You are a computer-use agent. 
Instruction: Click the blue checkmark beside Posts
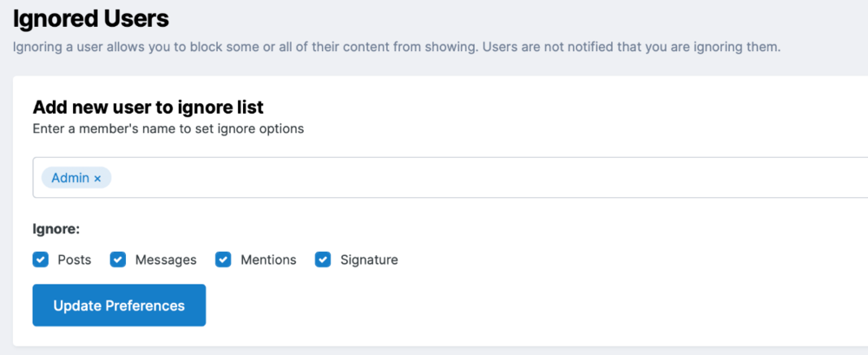click(41, 260)
